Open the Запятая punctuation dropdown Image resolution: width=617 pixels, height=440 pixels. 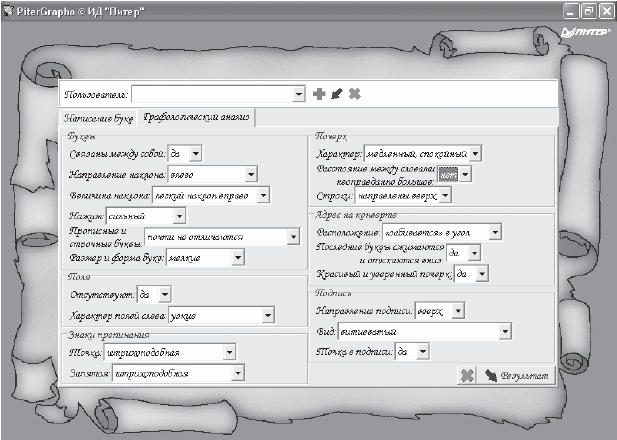click(x=237, y=373)
